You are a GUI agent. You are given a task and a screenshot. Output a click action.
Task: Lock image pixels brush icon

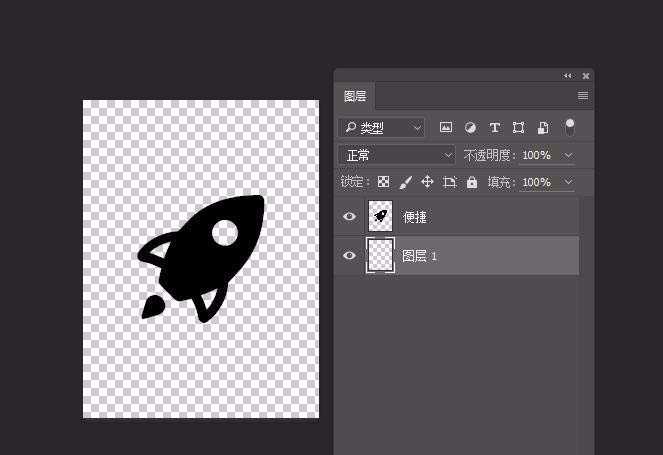pyautogui.click(x=405, y=182)
